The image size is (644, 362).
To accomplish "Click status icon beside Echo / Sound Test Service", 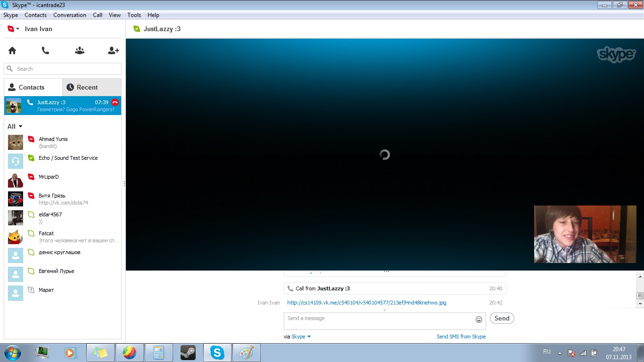I will click(31, 158).
